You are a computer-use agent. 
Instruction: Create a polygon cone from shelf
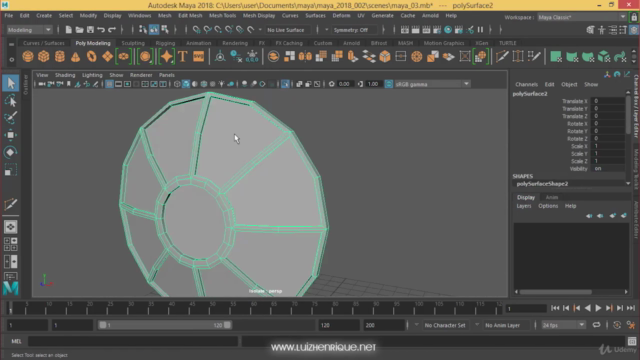click(x=76, y=56)
